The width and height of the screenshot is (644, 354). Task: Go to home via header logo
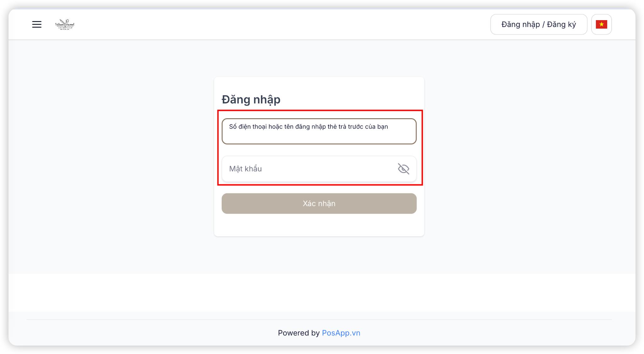click(65, 25)
